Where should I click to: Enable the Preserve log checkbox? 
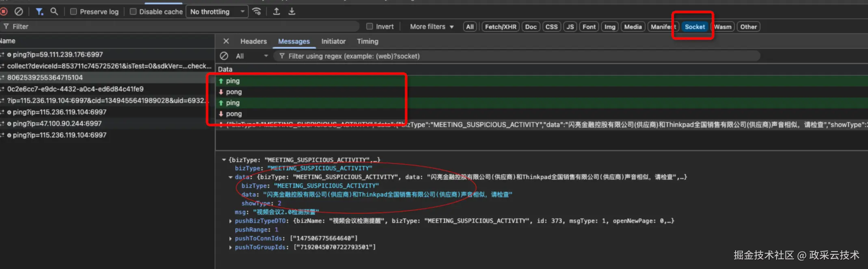(x=73, y=12)
